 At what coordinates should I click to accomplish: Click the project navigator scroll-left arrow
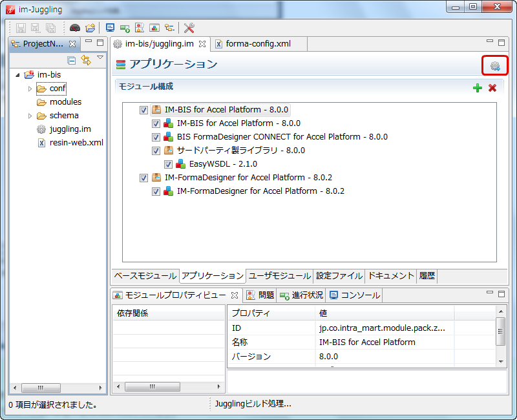coord(15,388)
